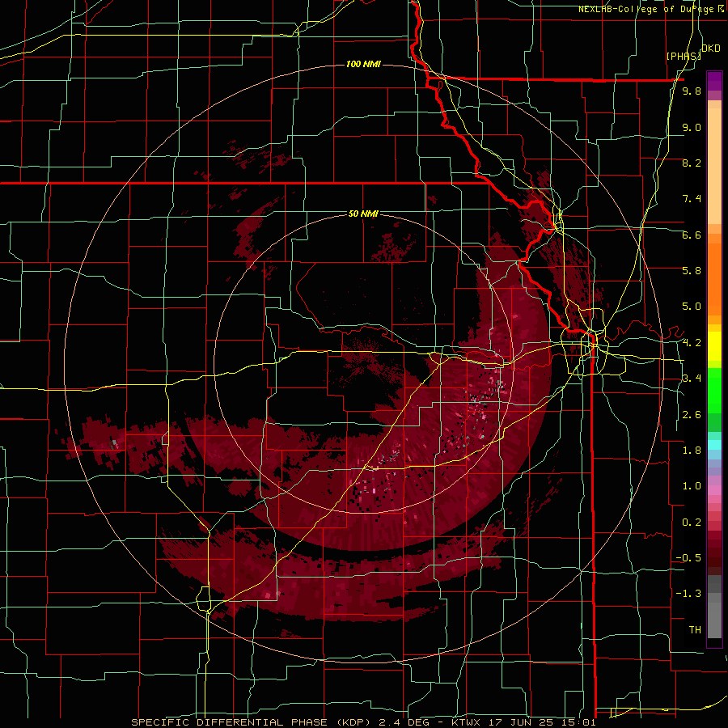Pick the peach band beside 8.2
Screen dimensions: 728x728
tap(714, 166)
